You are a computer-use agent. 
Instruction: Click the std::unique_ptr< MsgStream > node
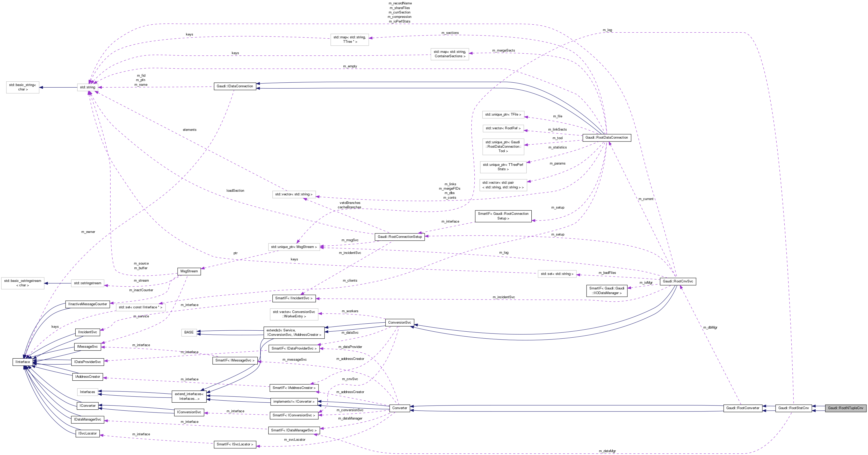(294, 247)
